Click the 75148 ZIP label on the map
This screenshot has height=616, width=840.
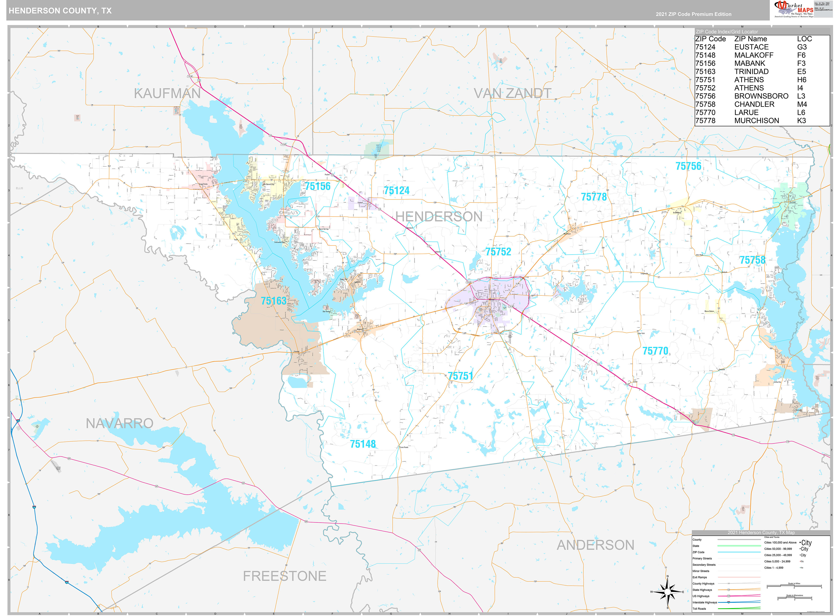363,444
